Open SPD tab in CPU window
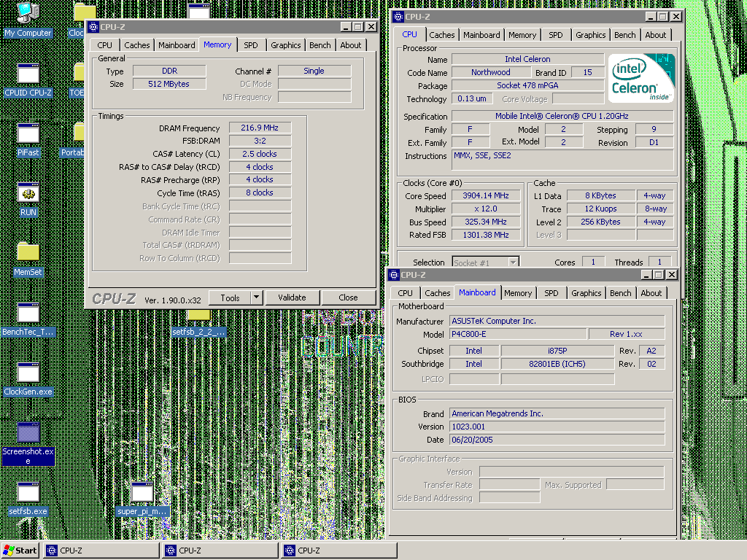 click(x=555, y=35)
